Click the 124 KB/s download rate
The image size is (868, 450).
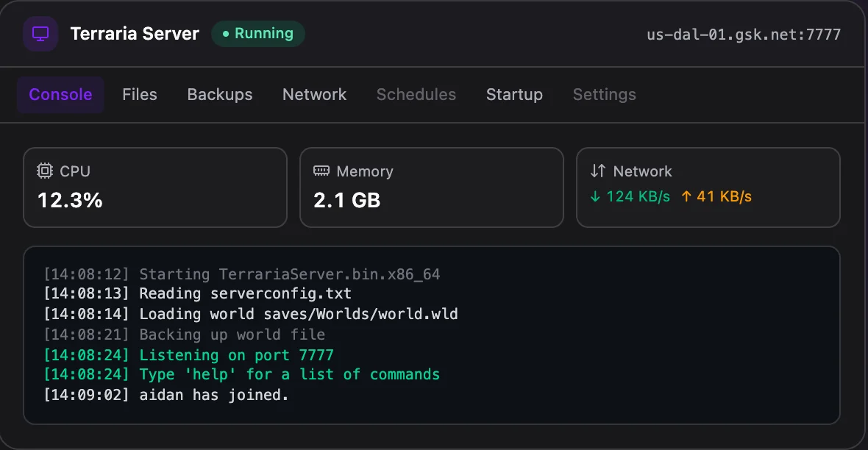pos(638,196)
